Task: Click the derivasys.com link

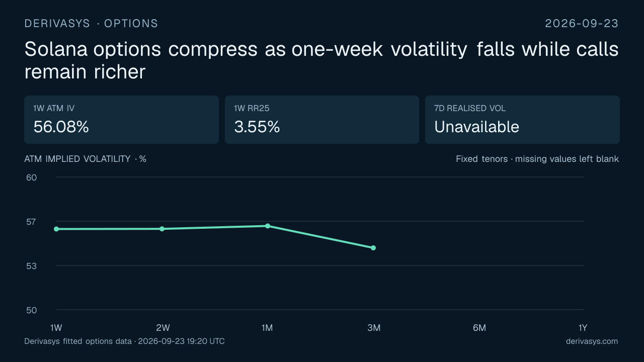Action: pyautogui.click(x=592, y=341)
